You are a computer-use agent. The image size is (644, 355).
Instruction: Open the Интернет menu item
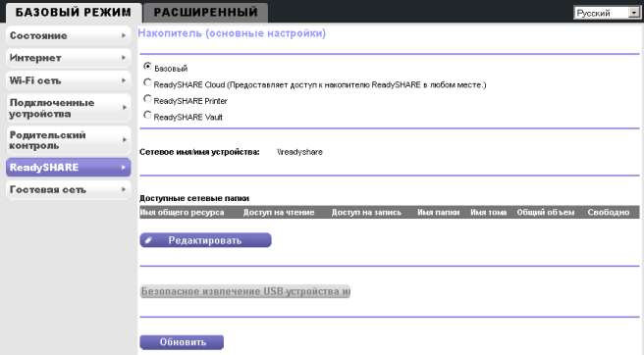pyautogui.click(x=68, y=58)
